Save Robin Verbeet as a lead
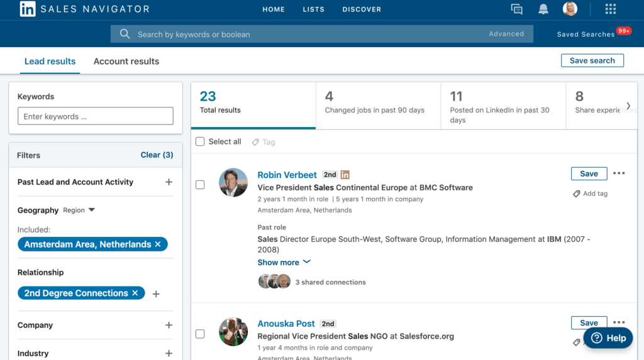This screenshot has width=644, height=360. 589,173
